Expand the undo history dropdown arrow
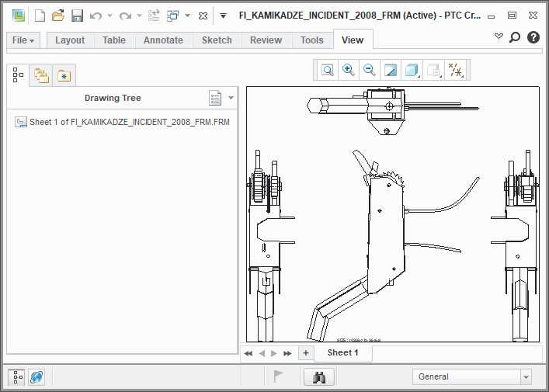This screenshot has width=549, height=392. pyautogui.click(x=110, y=16)
